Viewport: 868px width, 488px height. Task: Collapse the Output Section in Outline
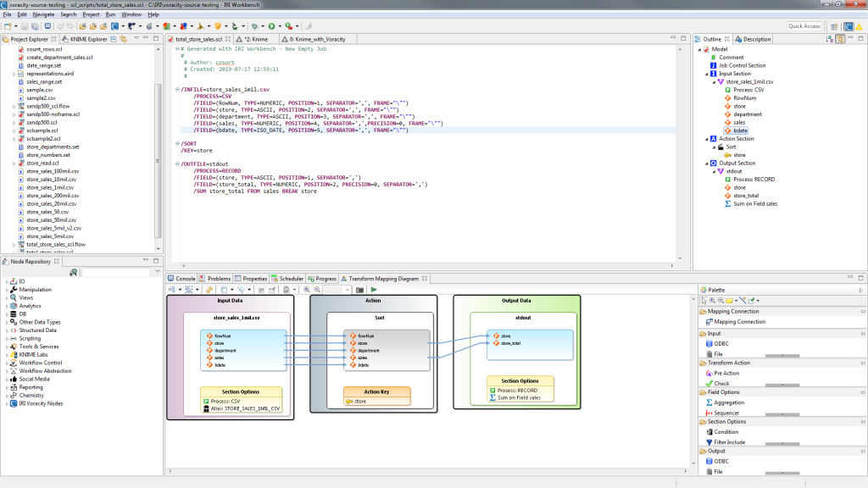707,164
